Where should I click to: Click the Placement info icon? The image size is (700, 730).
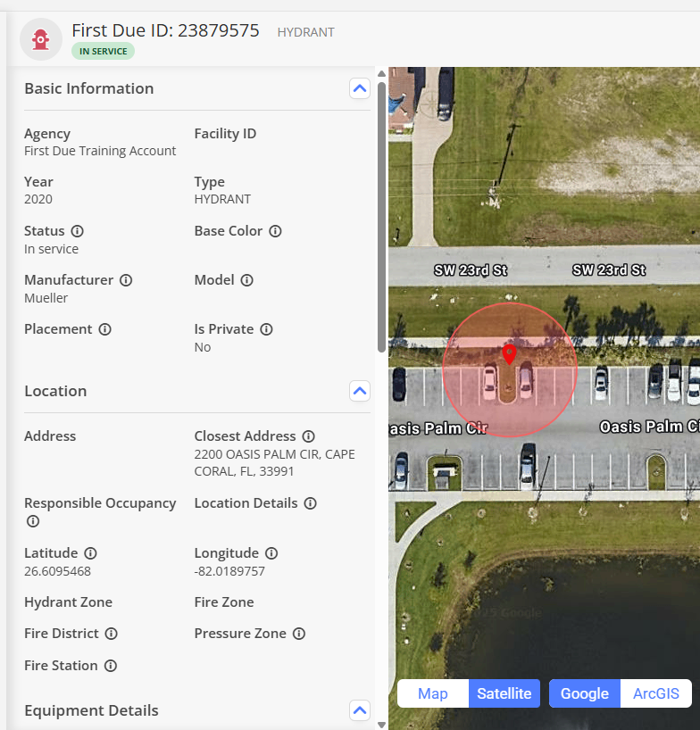click(x=105, y=329)
